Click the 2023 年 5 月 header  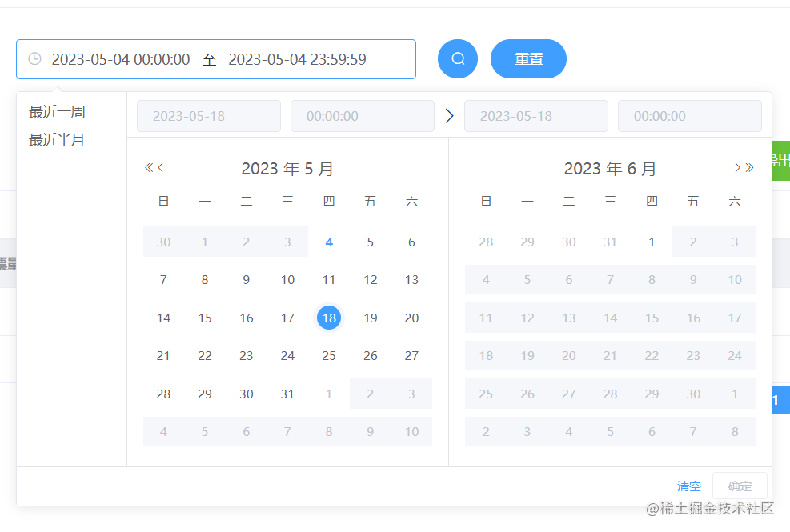pyautogui.click(x=287, y=168)
